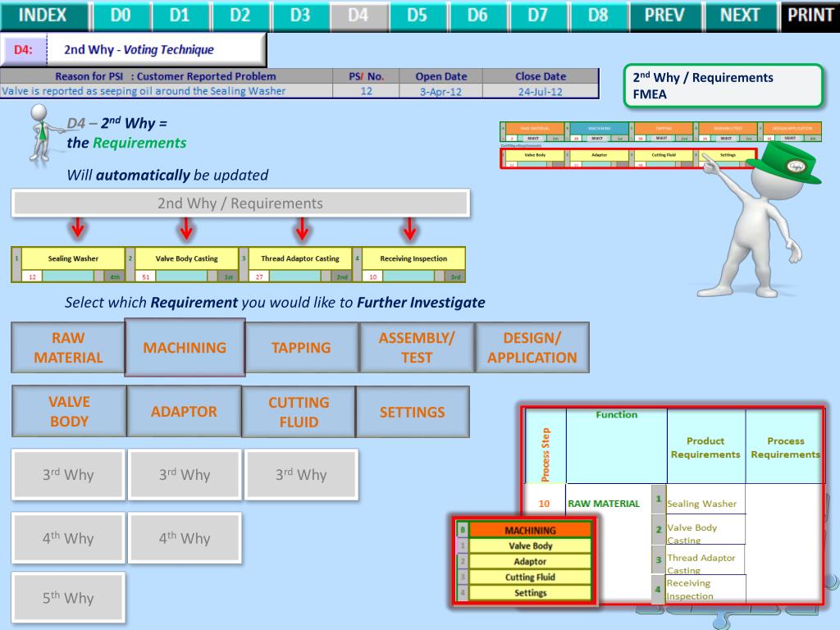Click the Sealing Washer yellow box
The height and width of the screenshot is (630, 840).
click(x=73, y=258)
